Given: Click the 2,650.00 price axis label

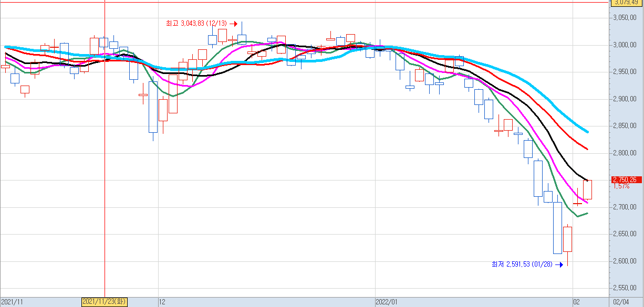Looking at the screenshot, I should tap(625, 234).
